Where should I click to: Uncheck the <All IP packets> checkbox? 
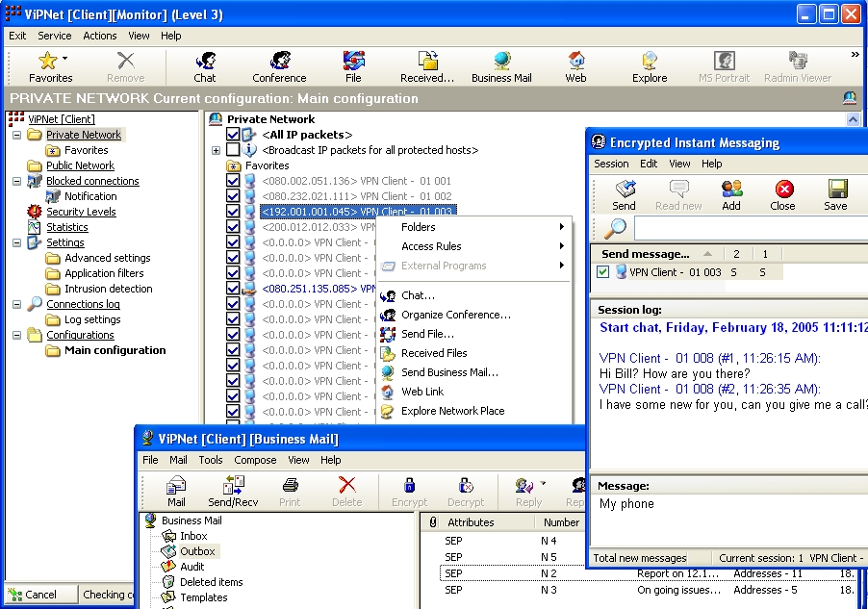233,135
